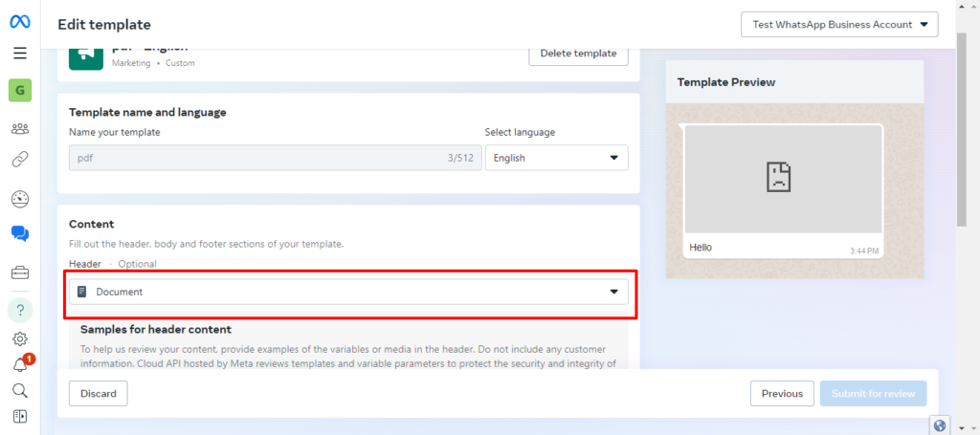
Task: Open the English language dropdown
Action: coord(556,158)
